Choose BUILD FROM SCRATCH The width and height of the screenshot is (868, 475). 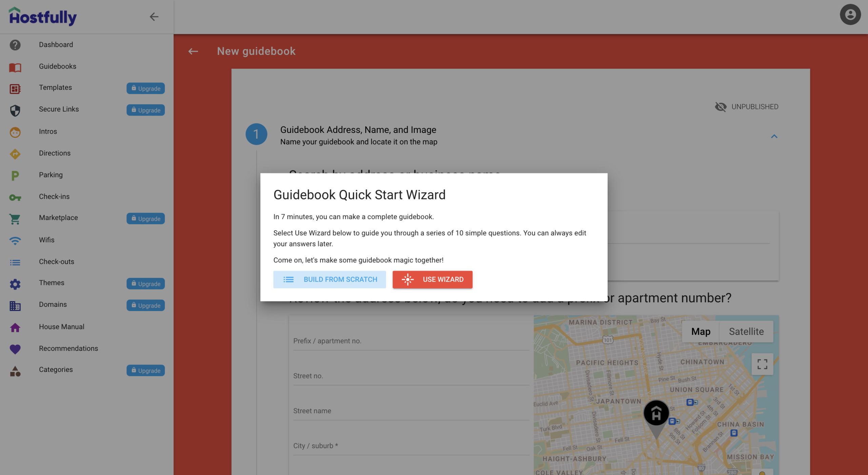(330, 279)
